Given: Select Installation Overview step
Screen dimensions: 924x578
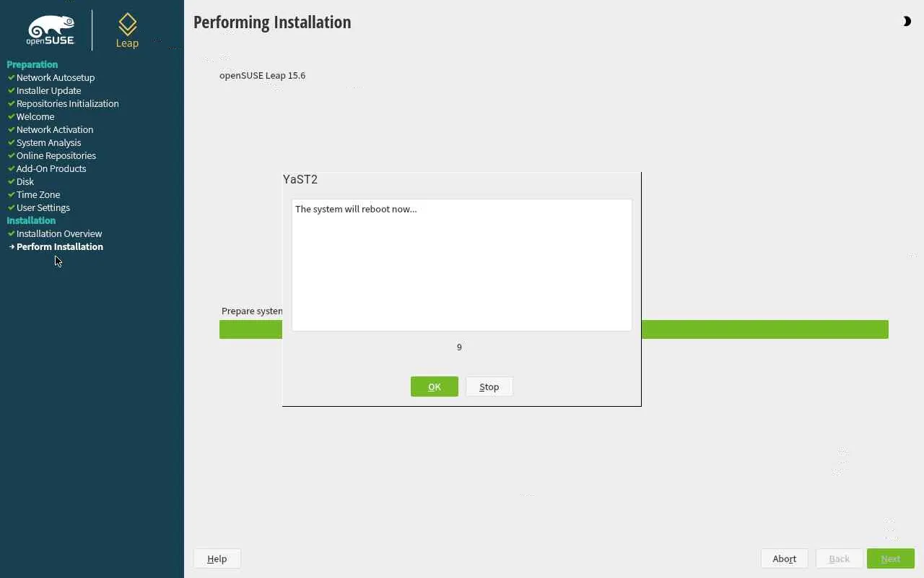Looking at the screenshot, I should pyautogui.click(x=59, y=233).
